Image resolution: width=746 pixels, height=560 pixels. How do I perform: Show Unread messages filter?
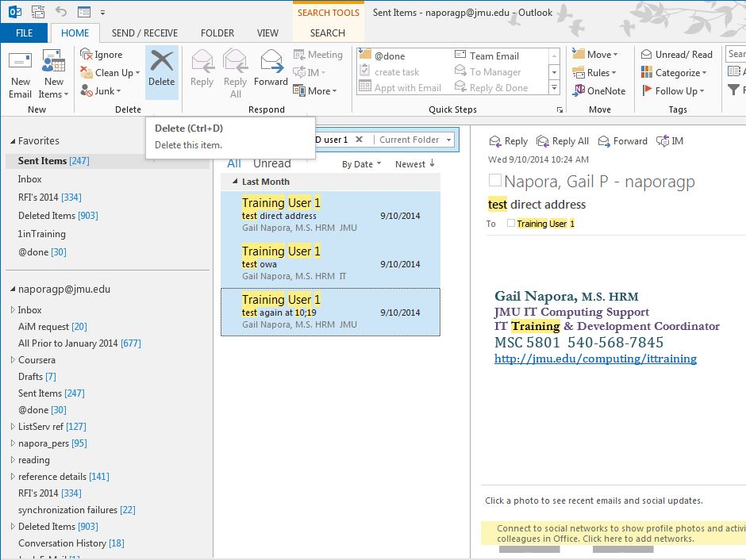271,163
